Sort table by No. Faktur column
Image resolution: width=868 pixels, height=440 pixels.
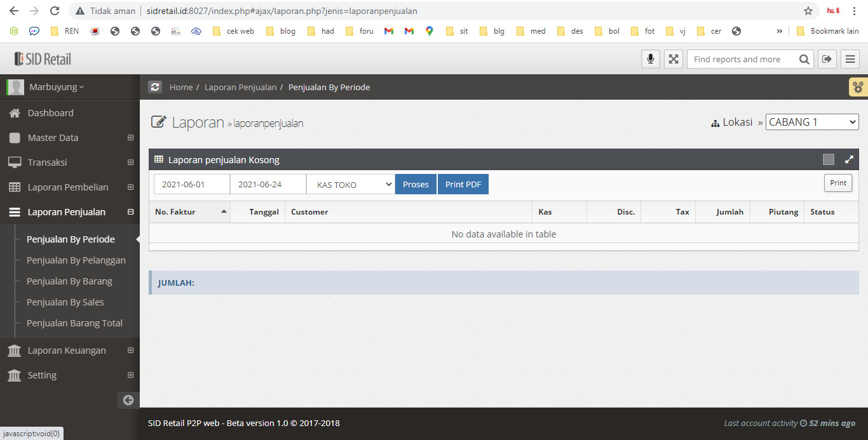coord(189,212)
